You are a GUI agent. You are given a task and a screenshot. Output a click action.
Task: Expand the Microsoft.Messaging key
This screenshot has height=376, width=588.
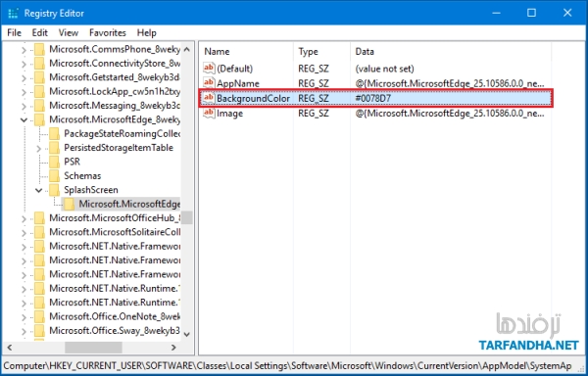[x=24, y=106]
